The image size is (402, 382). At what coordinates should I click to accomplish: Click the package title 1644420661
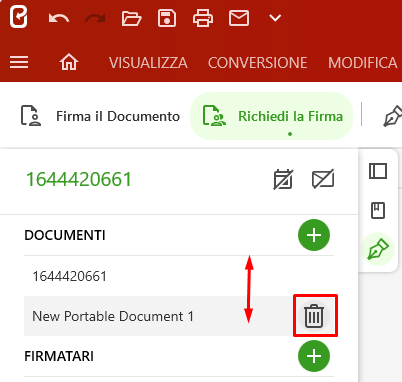tap(79, 179)
